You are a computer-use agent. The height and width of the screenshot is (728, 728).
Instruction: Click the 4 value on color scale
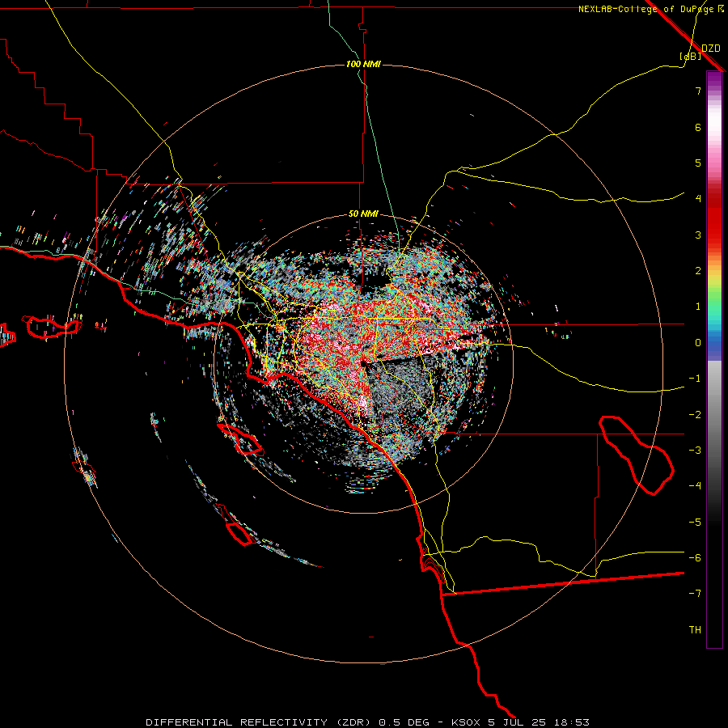pos(698,198)
